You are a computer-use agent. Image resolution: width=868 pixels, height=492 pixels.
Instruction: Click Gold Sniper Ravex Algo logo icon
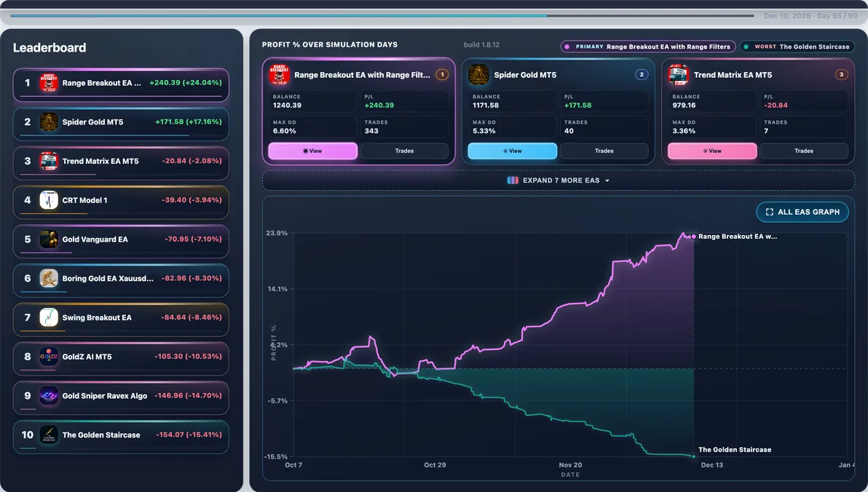click(49, 396)
